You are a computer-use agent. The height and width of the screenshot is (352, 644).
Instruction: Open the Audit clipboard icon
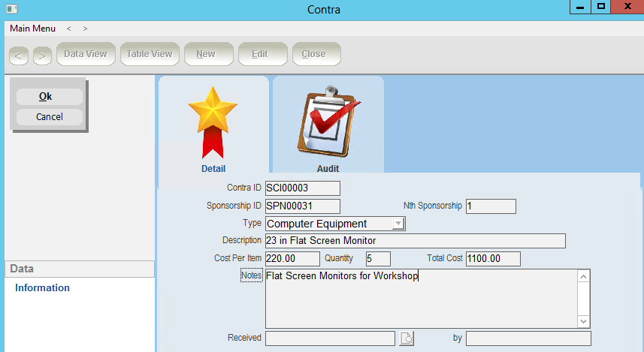tap(328, 122)
